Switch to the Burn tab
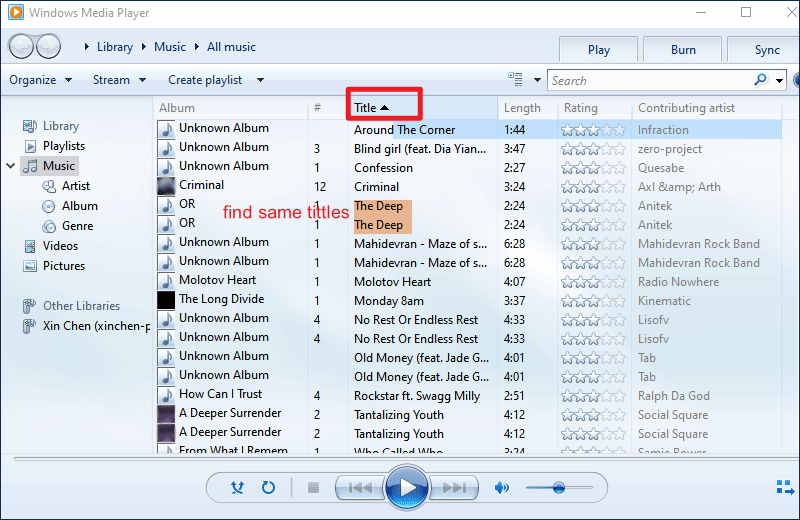This screenshot has height=520, width=800. [683, 50]
